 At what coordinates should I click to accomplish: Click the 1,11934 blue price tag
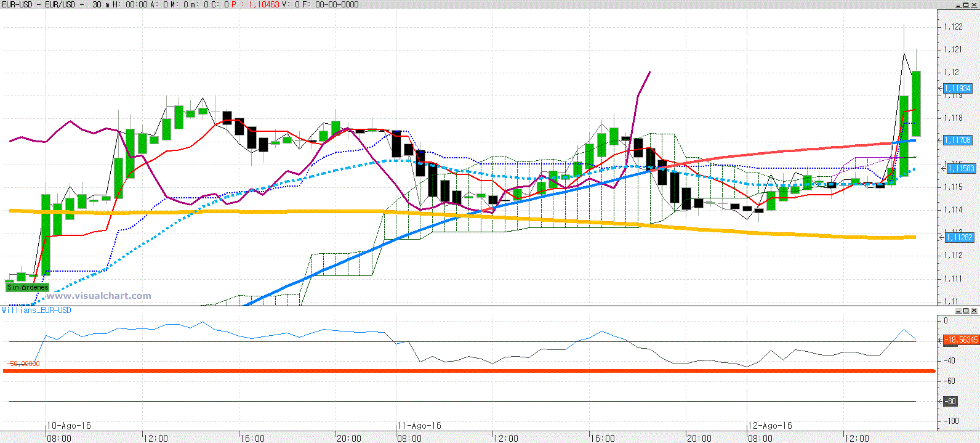point(958,89)
